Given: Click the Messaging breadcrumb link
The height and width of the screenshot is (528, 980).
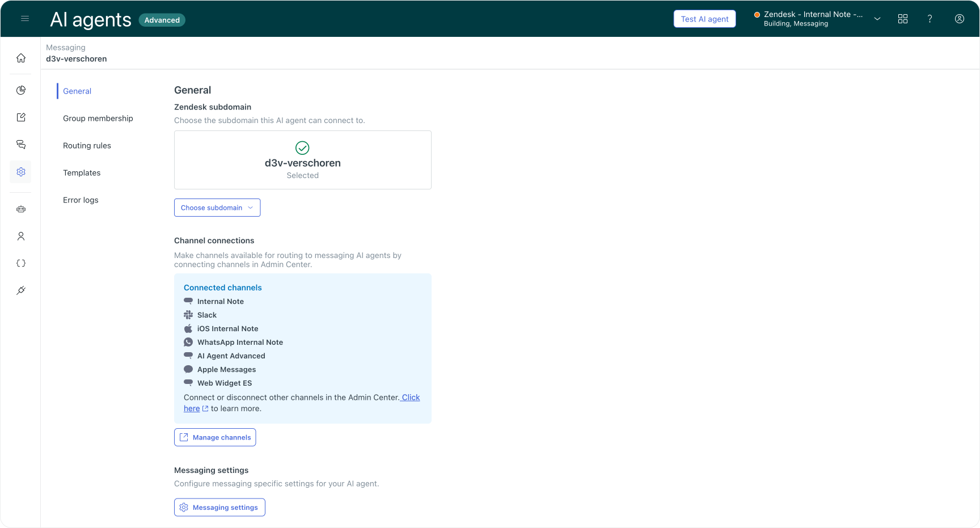Looking at the screenshot, I should [x=66, y=48].
